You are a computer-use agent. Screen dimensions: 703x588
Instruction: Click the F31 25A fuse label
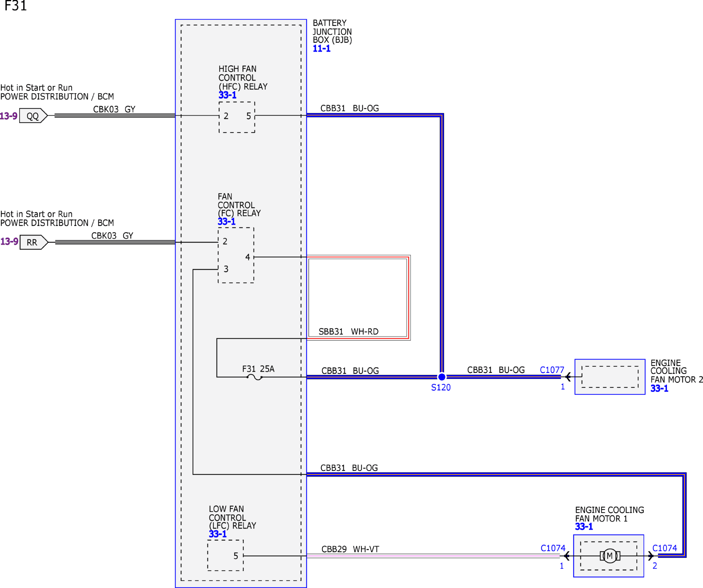pos(258,369)
